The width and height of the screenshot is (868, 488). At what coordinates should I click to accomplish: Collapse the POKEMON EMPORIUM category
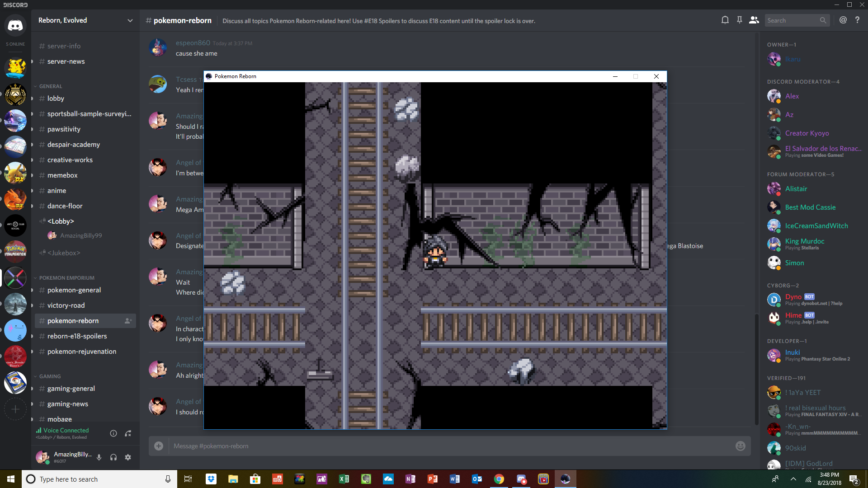[66, 278]
